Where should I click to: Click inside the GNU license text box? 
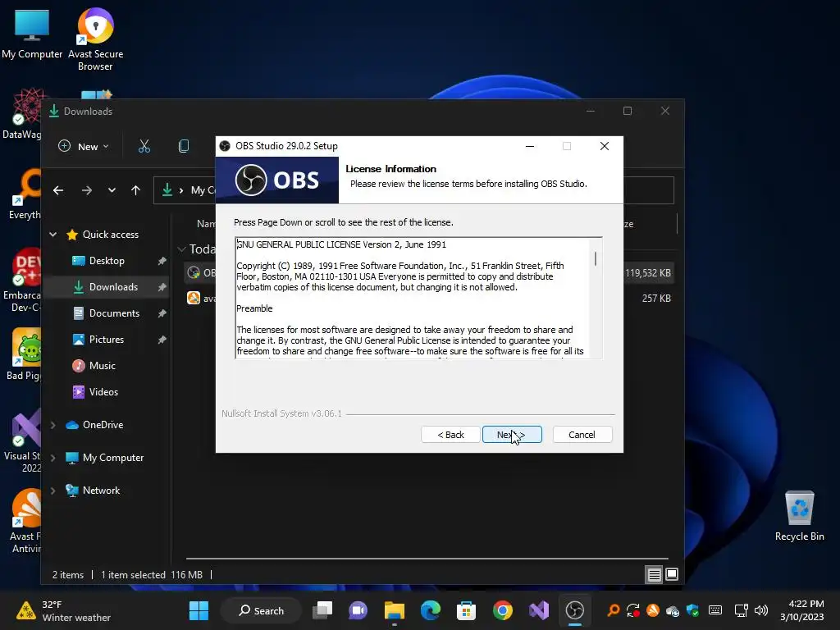click(413, 298)
